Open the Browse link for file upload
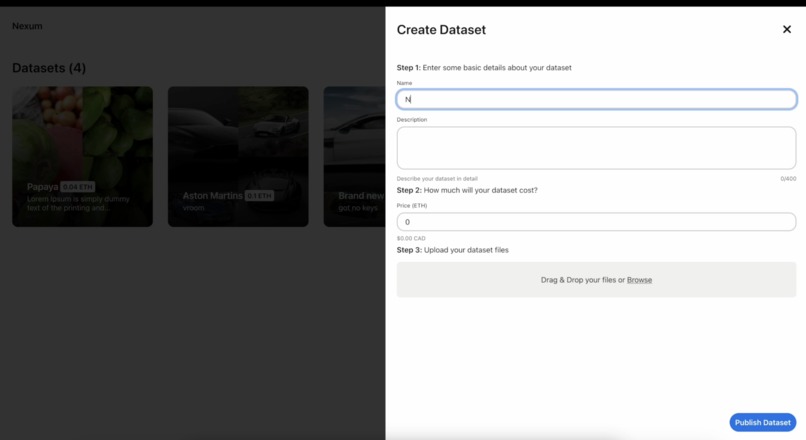The width and height of the screenshot is (806, 440). (639, 280)
